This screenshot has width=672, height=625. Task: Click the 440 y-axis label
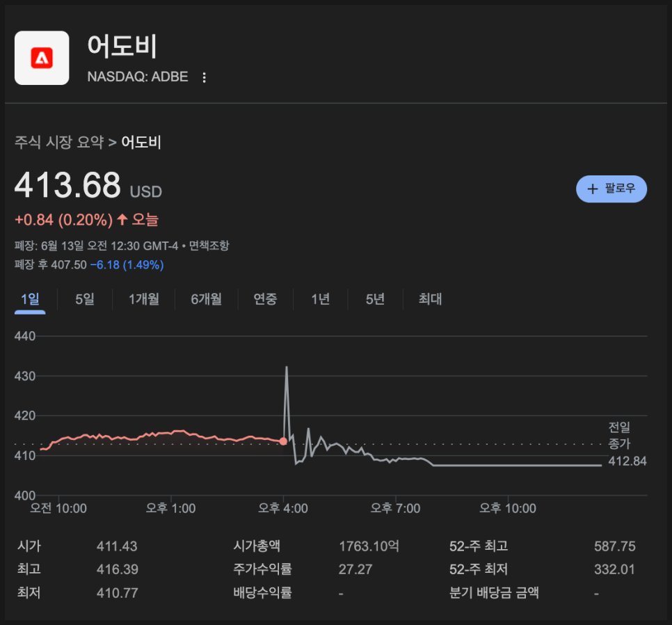(x=25, y=336)
